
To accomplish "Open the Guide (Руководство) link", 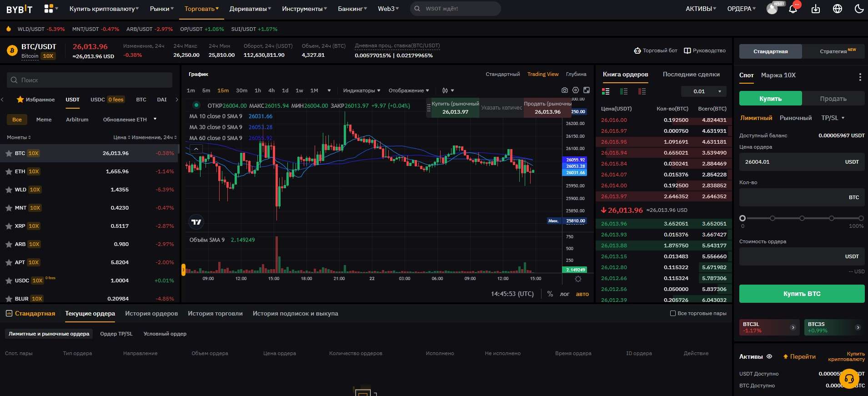I will click(705, 50).
